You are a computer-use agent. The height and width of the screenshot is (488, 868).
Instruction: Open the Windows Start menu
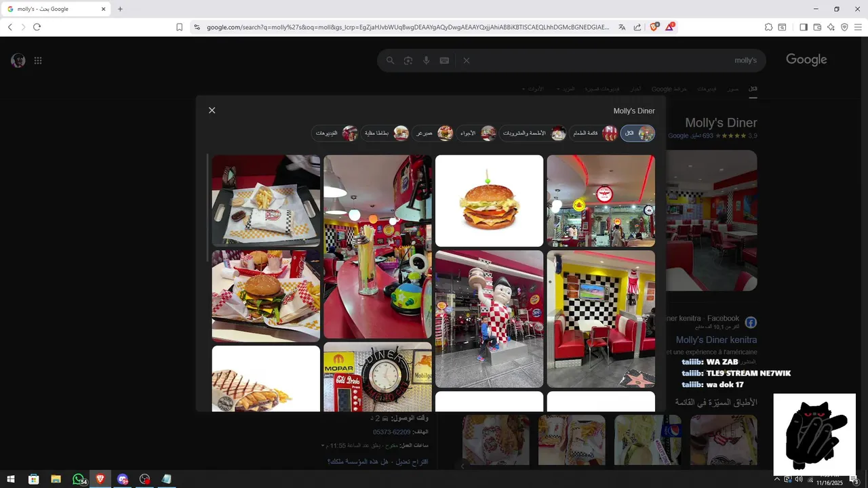click(x=11, y=479)
